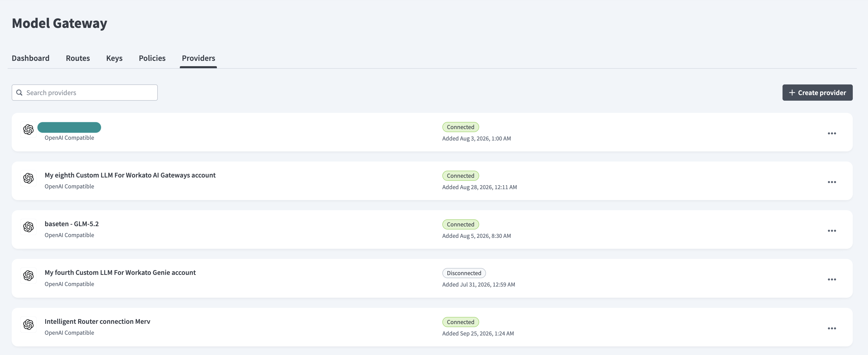Click Connected badge of Intelligent Router connection
The width and height of the screenshot is (868, 355).
tap(461, 322)
